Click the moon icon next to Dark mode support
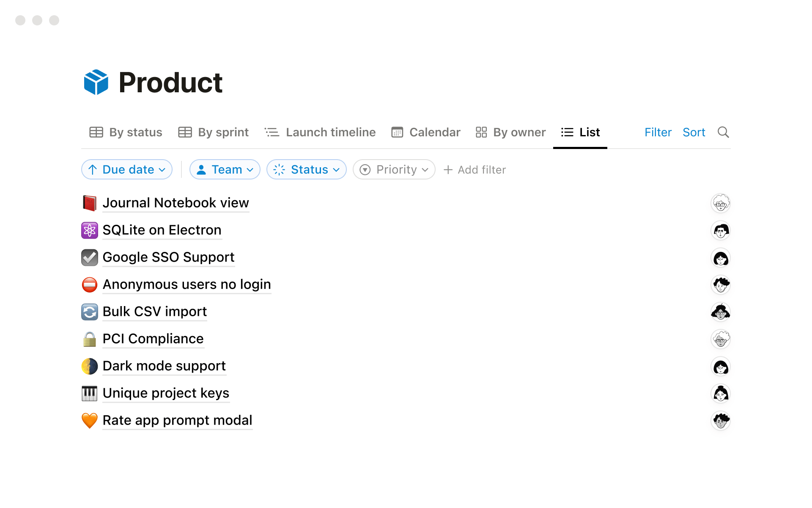 click(89, 366)
